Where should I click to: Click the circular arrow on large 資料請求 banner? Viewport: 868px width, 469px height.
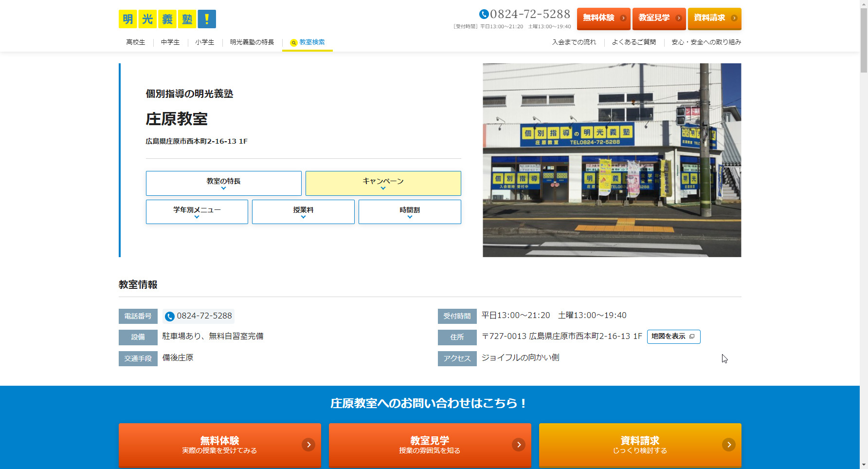729,445
